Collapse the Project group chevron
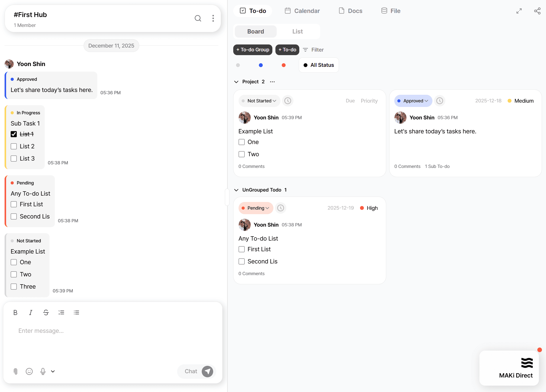 (236, 82)
